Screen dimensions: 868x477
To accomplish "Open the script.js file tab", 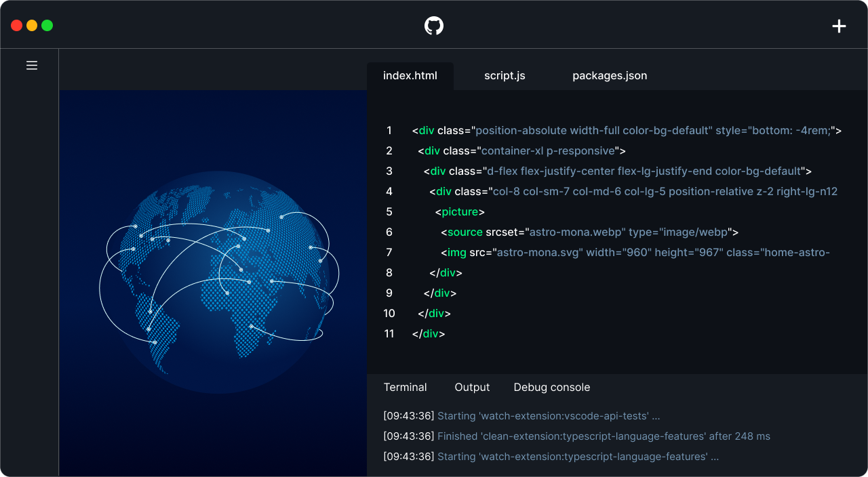I will 505,76.
